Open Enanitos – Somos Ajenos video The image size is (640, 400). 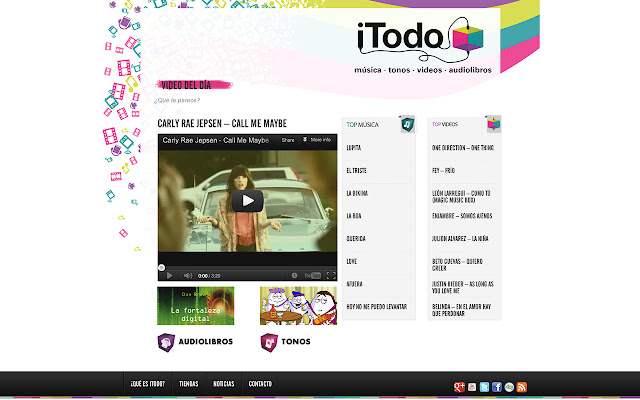[x=462, y=216]
